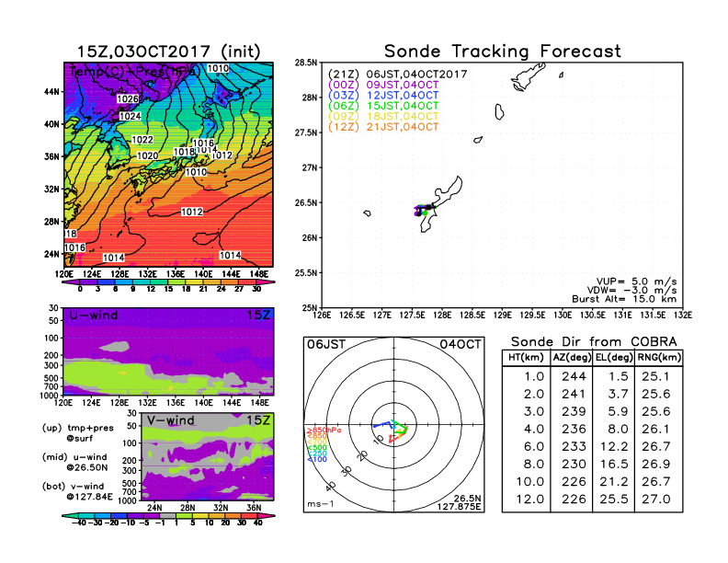Viewport: 728px width, 563px height.
Task: Click the '129.5E' longitude label on the tracking map
Action: (532, 316)
